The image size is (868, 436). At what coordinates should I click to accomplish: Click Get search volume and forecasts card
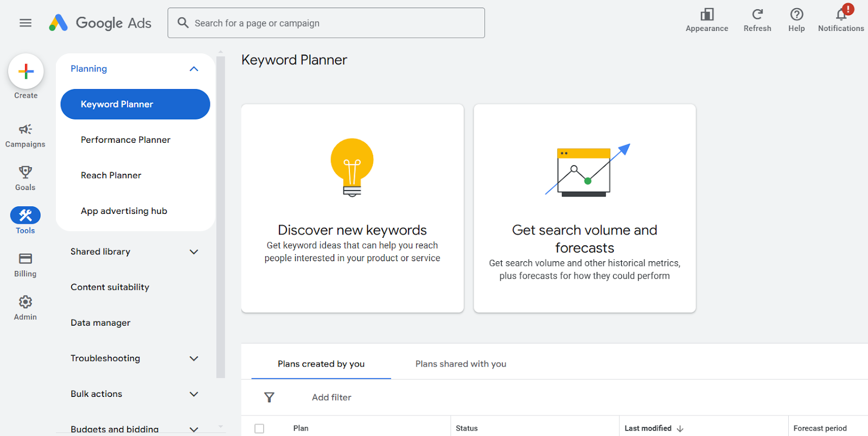coord(584,208)
